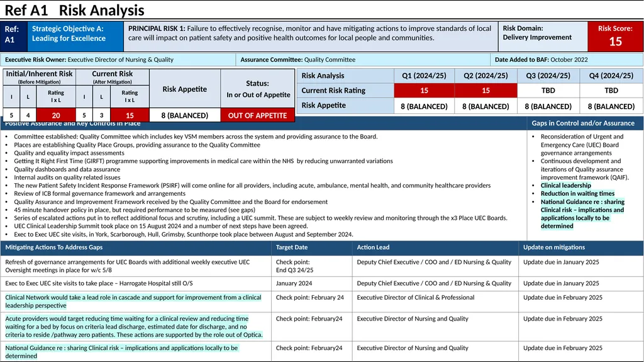644x362 pixels.
Task: Click the red 'Risk Score: 15' box
Action: (615, 37)
